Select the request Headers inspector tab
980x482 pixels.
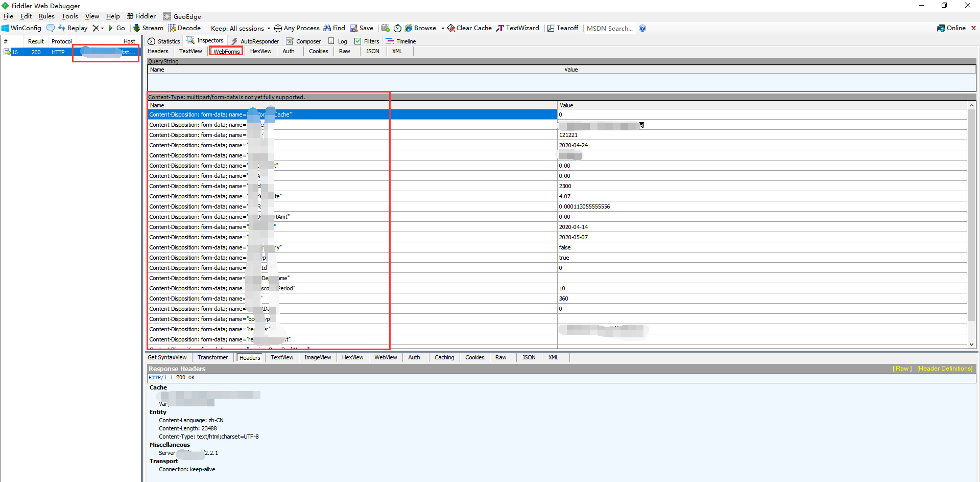(x=158, y=51)
